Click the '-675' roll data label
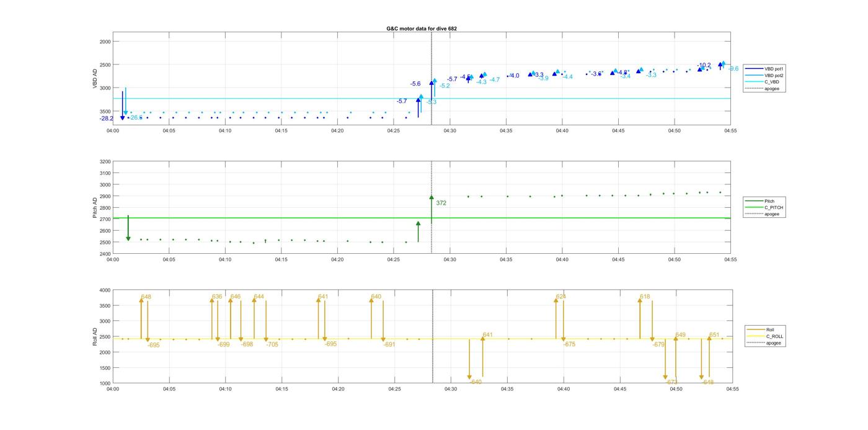This screenshot has height=430, width=868. point(569,344)
